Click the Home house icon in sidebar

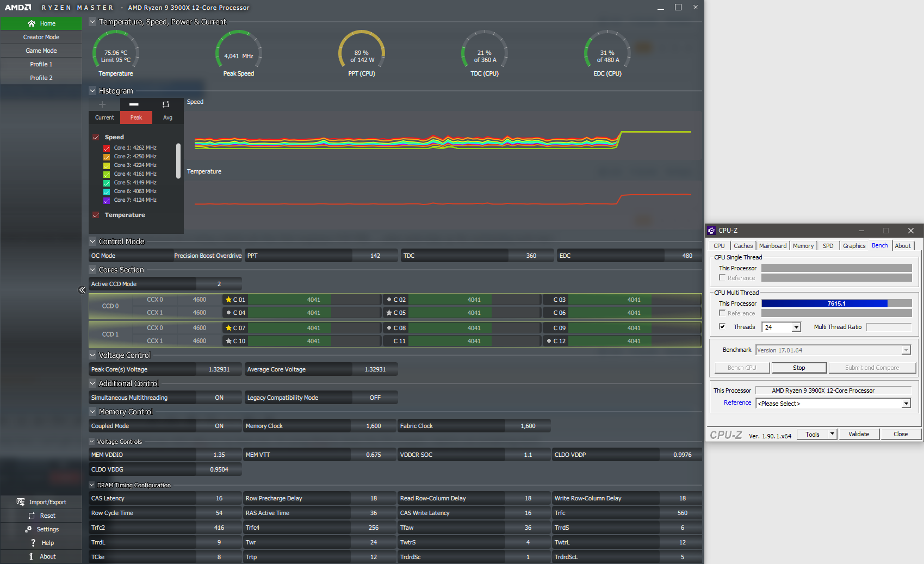pyautogui.click(x=32, y=23)
